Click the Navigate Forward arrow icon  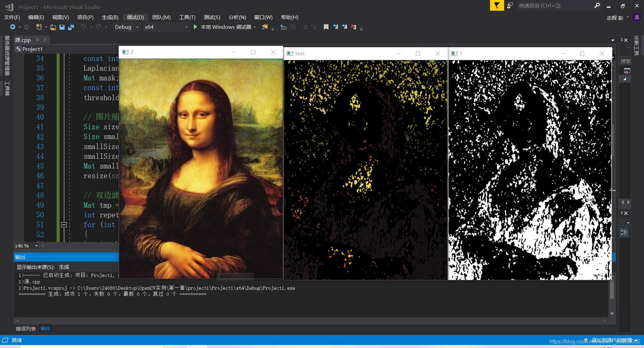point(26,27)
